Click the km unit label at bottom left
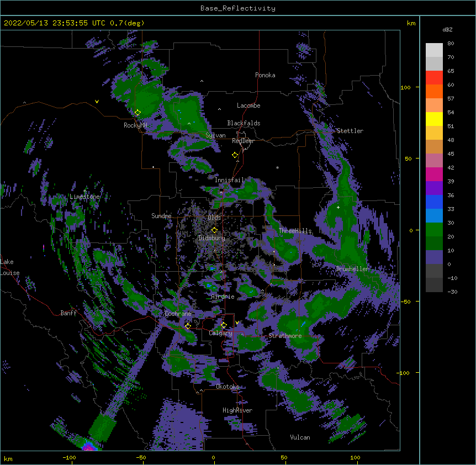476x465 pixels. 8,458
